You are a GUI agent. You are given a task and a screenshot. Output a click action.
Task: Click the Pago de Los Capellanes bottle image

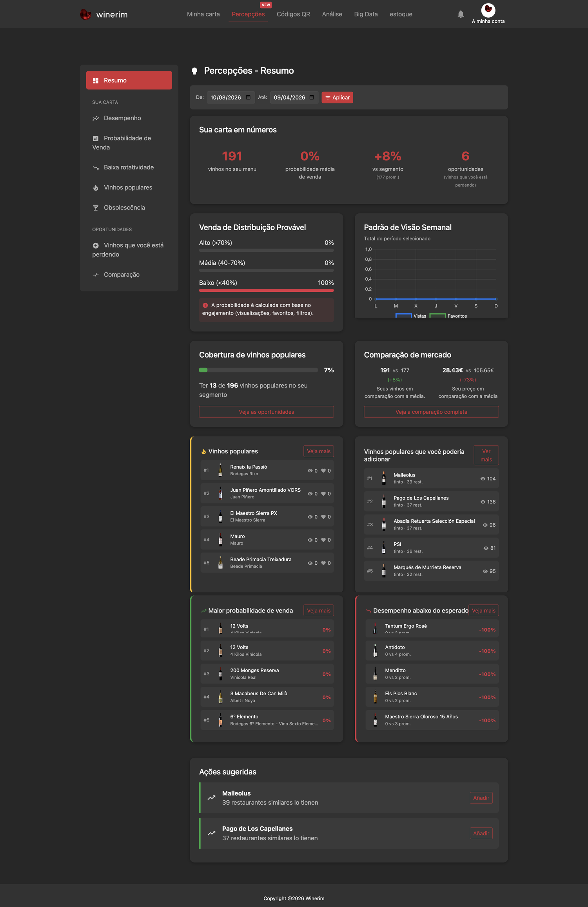point(384,502)
